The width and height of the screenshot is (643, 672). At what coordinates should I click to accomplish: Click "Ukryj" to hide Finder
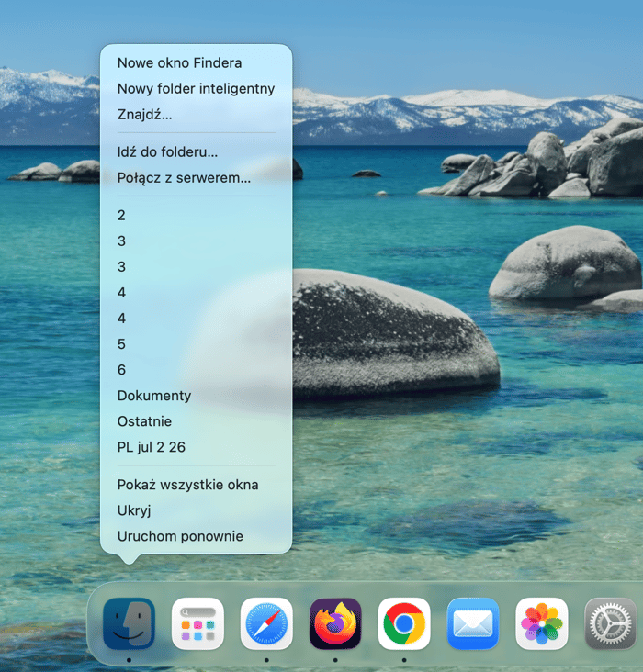(x=196, y=510)
